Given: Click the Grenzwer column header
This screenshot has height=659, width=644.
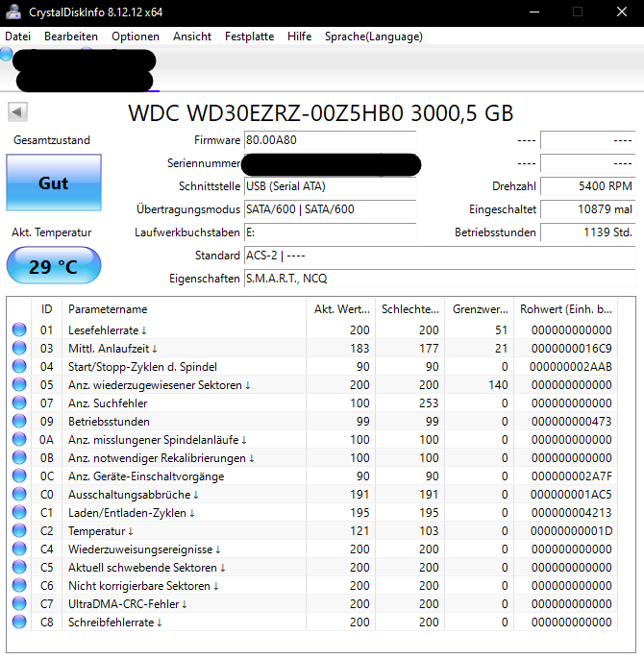Looking at the screenshot, I should click(480, 309).
